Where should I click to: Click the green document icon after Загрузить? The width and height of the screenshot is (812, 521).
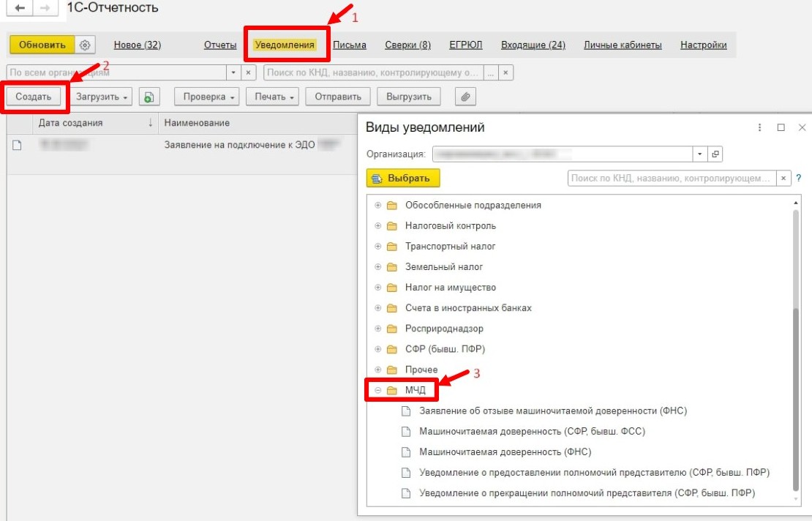(149, 97)
